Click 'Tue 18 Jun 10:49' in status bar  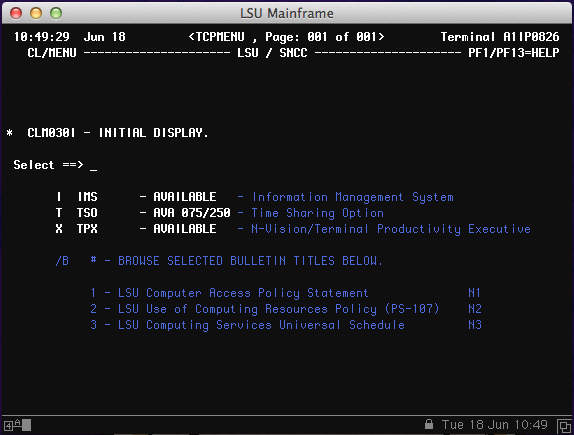click(x=495, y=425)
